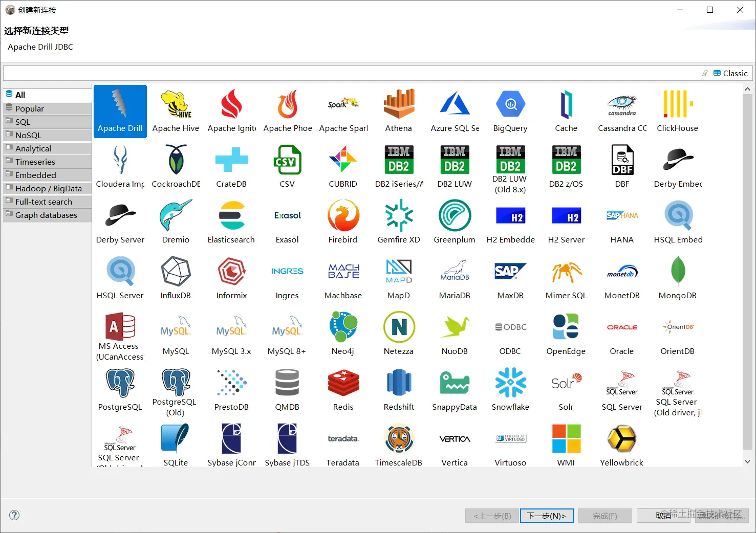756x533 pixels.
Task: Filter by Analytical category
Action: pyautogui.click(x=47, y=148)
